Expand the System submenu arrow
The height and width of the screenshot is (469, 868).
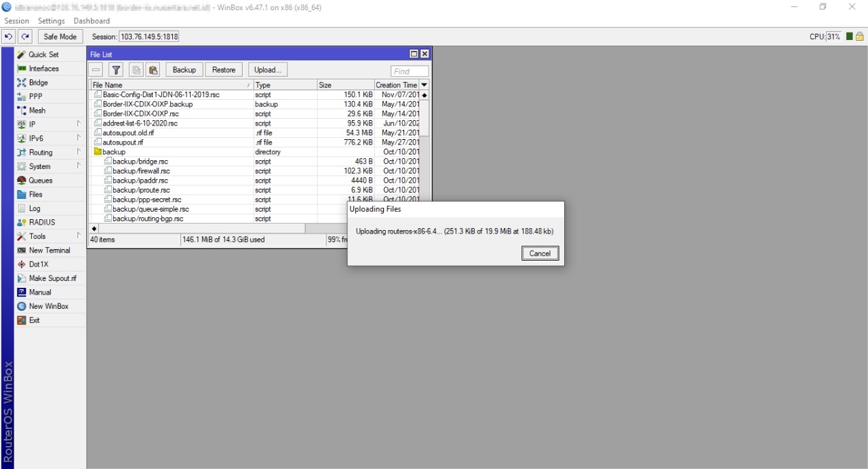79,166
